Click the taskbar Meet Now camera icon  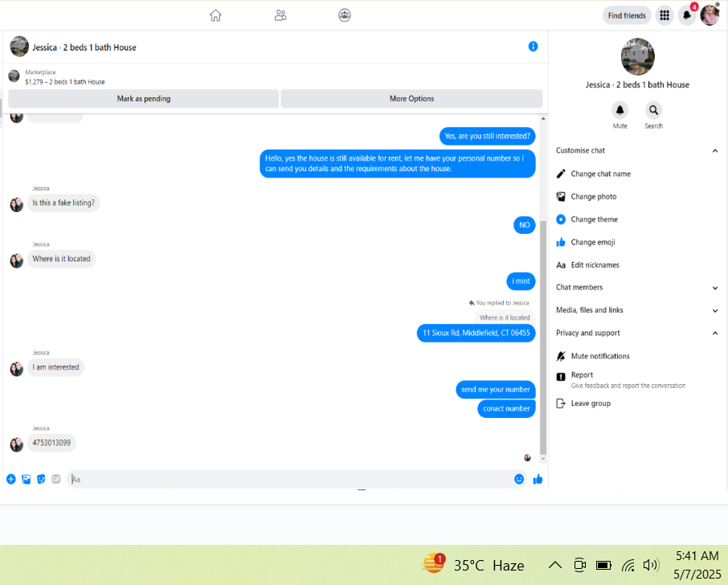point(579,565)
